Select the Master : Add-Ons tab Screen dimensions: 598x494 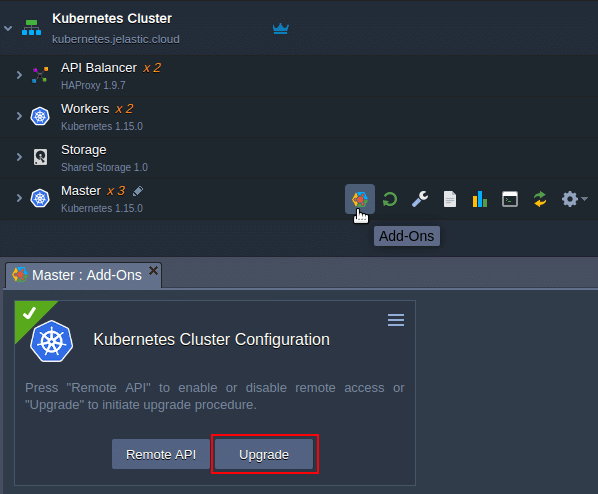point(83,275)
